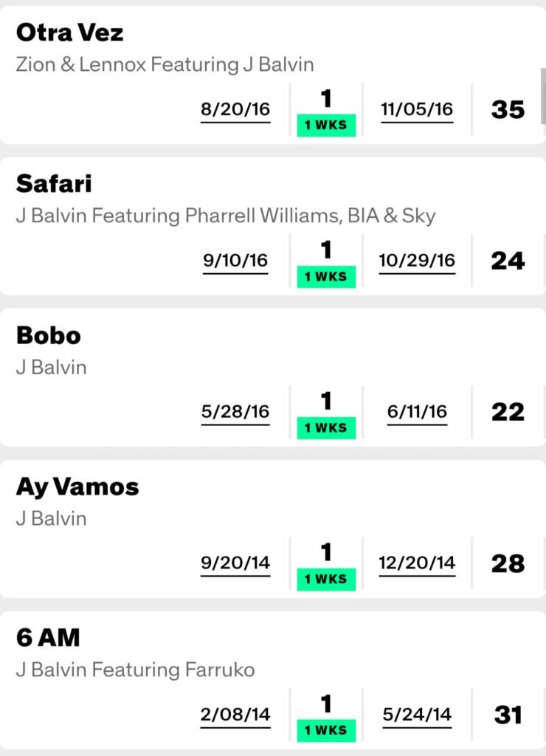Screen dimensions: 546x756
Task: Click artist line Zion & Lennox Featuring J Balvin
Action: tap(165, 65)
